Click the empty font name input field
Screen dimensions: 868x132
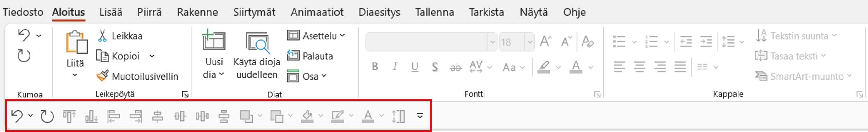click(x=427, y=42)
